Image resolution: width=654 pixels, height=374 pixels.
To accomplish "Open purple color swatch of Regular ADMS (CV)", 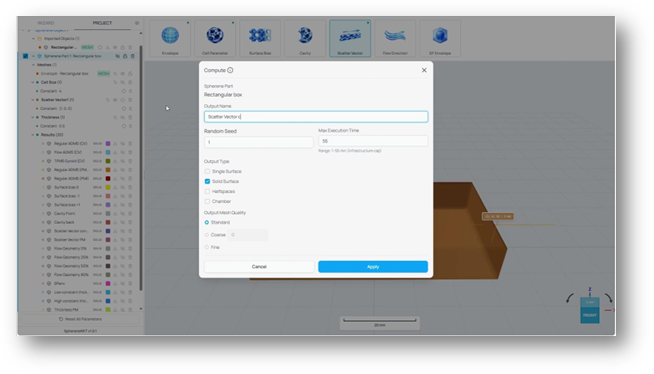I will pos(108,143).
